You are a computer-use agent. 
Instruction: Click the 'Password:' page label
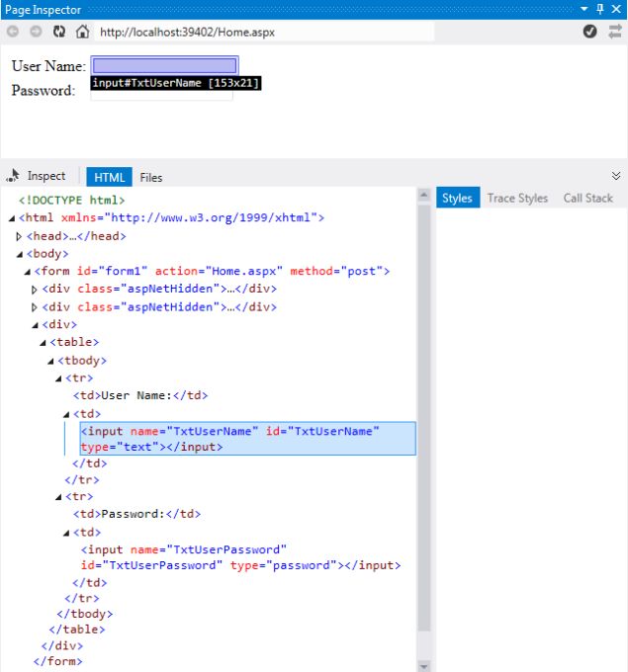click(44, 91)
